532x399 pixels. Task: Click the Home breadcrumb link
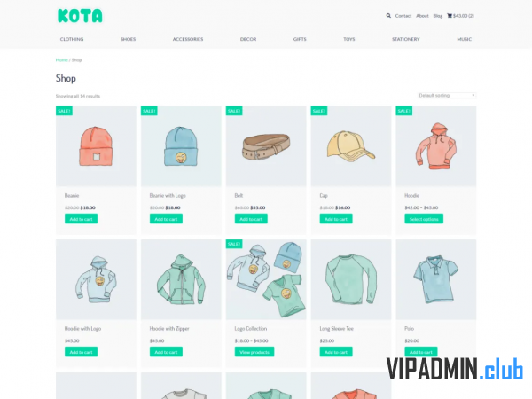62,59
